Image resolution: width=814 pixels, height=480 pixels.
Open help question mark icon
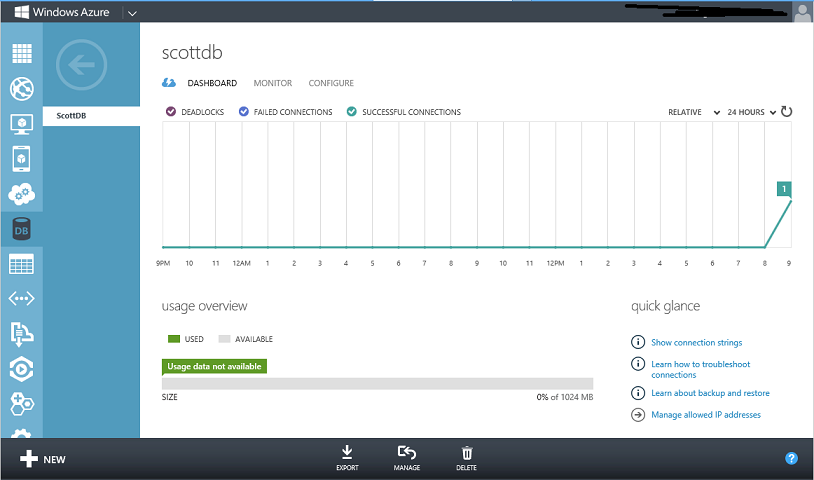[x=791, y=458]
